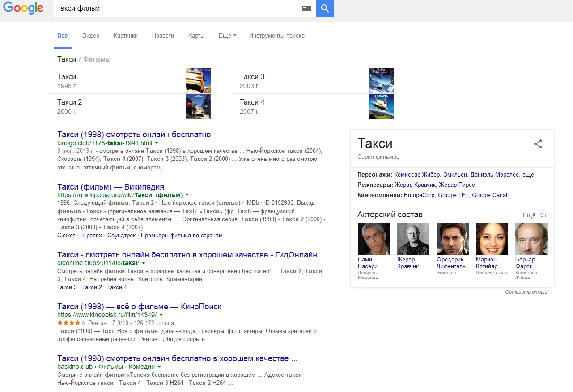This screenshot has width=573, height=392.
Task: Open the on-screen keyboard icon
Action: pyautogui.click(x=306, y=8)
